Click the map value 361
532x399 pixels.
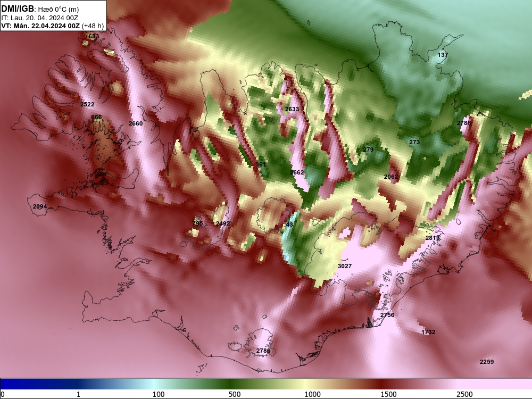point(261,164)
